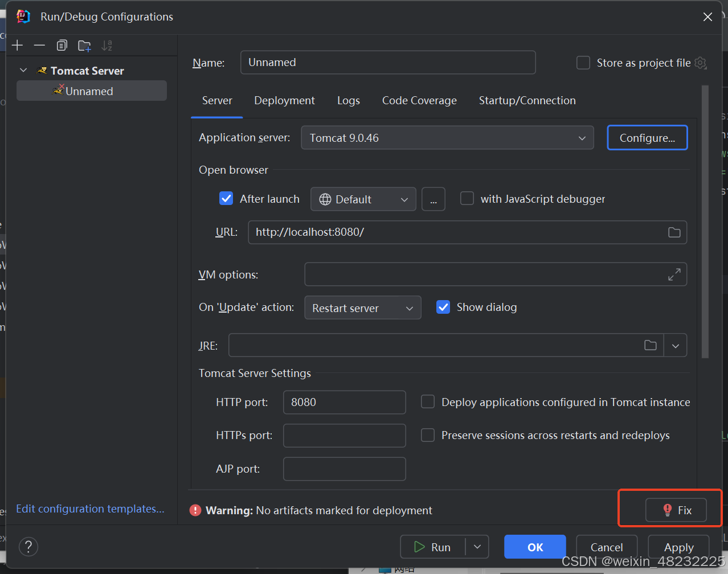
Task: Click the settings panel vertical scrollbar
Action: [705, 222]
